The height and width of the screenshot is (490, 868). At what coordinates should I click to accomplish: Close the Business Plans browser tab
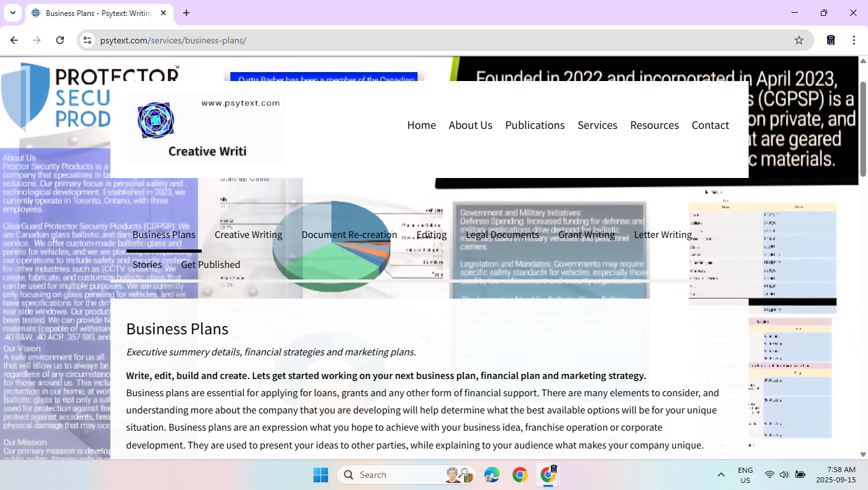coord(164,13)
